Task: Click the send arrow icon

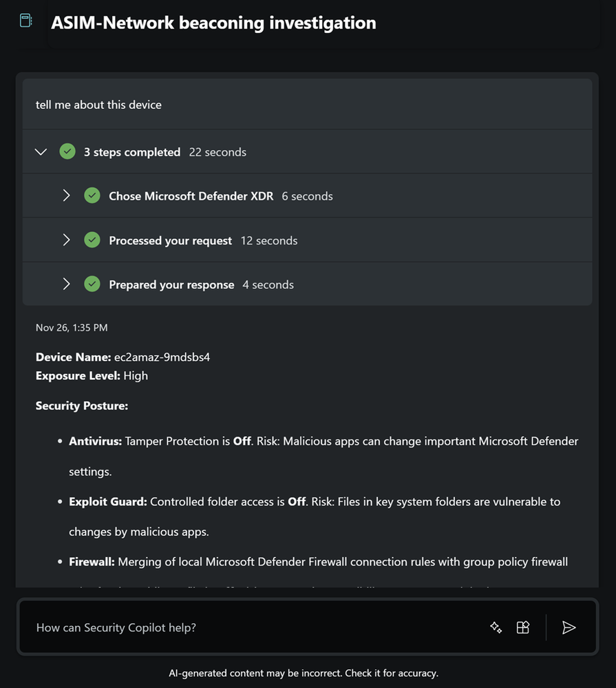Action: [569, 627]
